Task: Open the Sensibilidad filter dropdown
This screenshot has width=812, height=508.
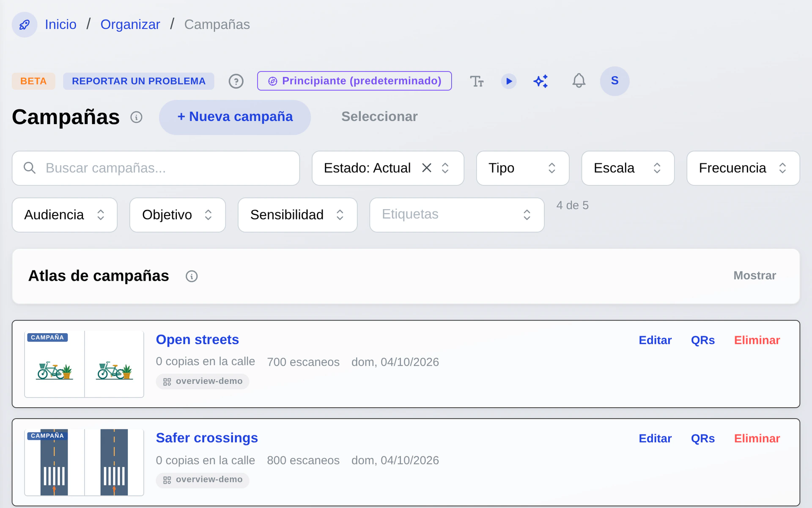Action: click(x=297, y=215)
